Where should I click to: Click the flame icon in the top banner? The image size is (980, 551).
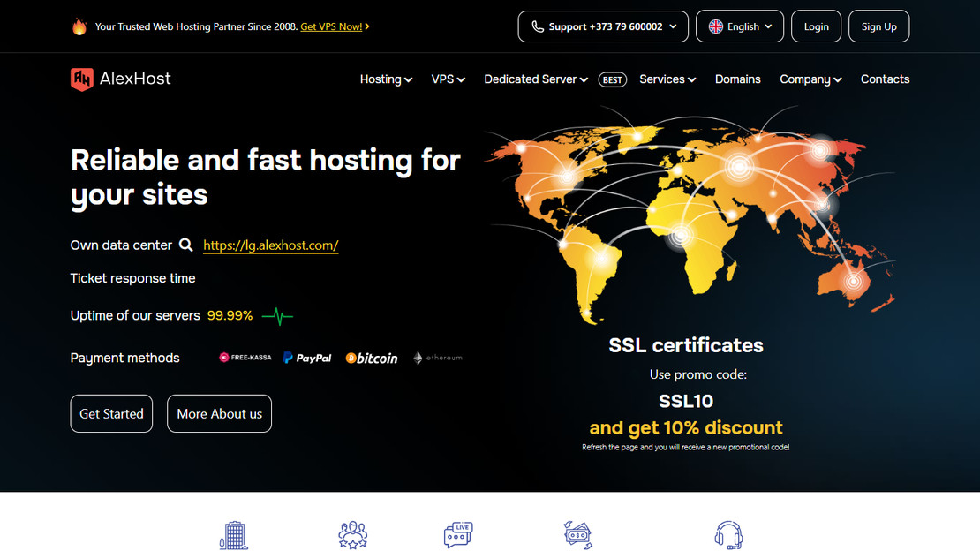point(79,26)
